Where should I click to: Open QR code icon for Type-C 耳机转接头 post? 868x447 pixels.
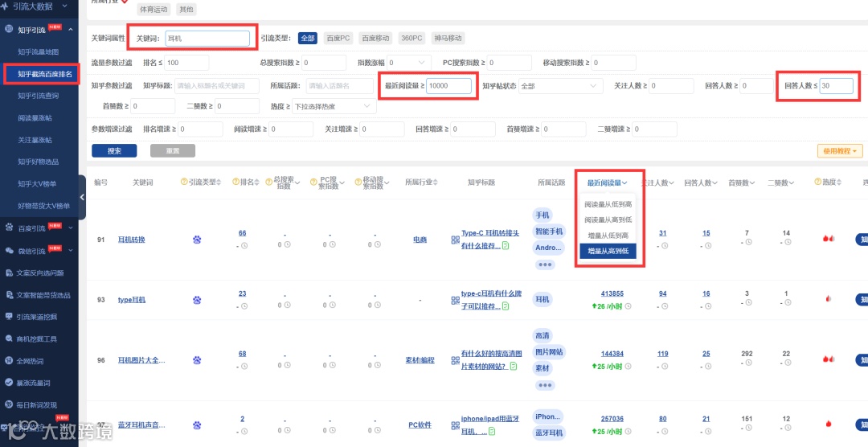point(455,240)
